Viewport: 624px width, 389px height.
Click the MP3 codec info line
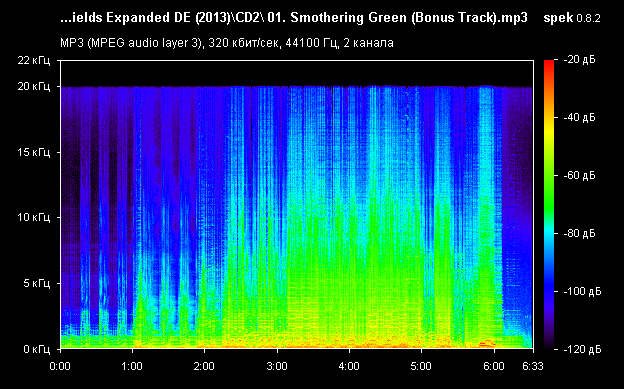click(227, 43)
